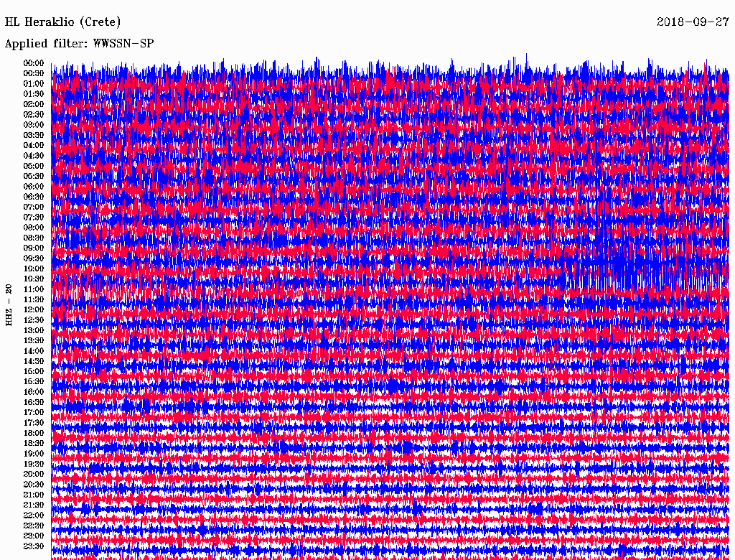735x560 pixels.
Task: Select the 14:30 time label
Action: point(33,361)
